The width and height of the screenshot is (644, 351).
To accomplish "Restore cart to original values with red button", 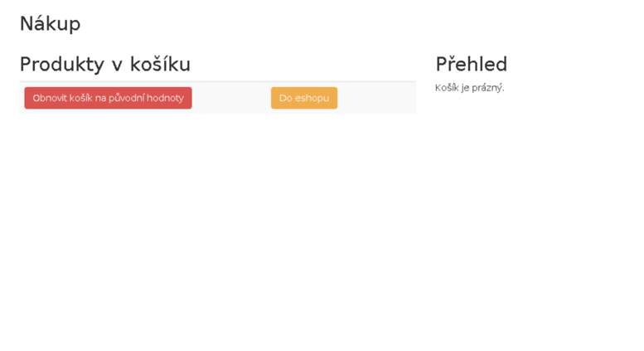I will tap(108, 98).
